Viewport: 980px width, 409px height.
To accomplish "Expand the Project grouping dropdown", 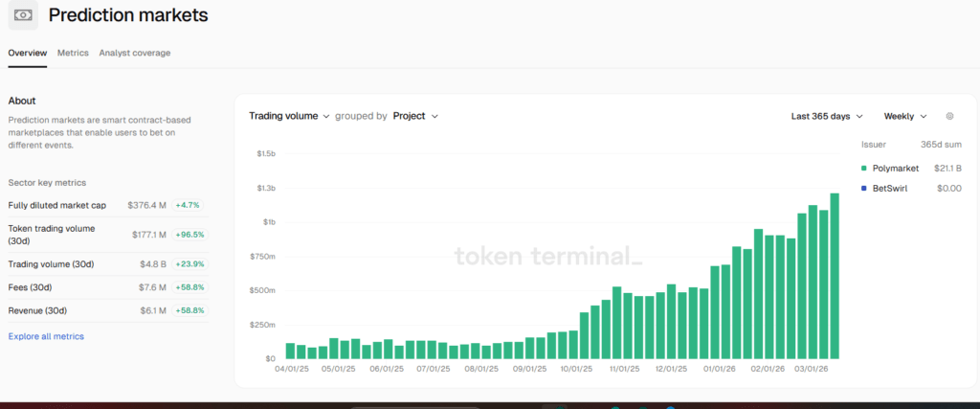I will tap(415, 116).
